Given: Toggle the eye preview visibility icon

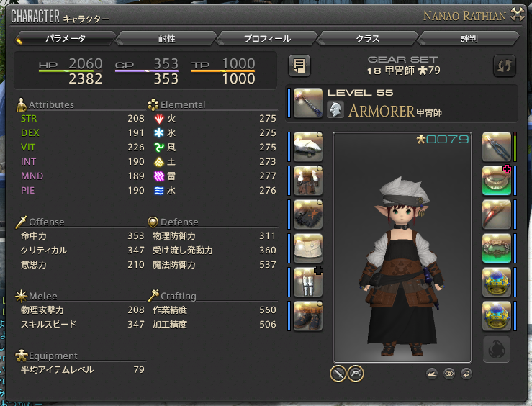Looking at the screenshot, I should click(449, 374).
